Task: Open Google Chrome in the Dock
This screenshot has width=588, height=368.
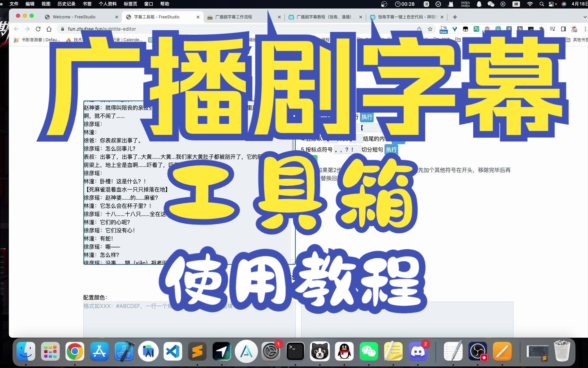Action: [75, 351]
